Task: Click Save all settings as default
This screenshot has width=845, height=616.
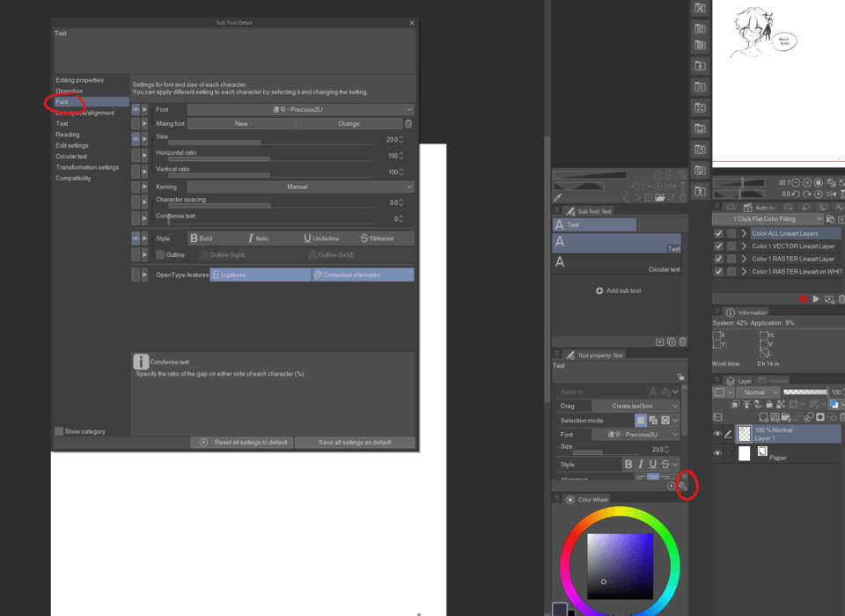Action: point(355,443)
